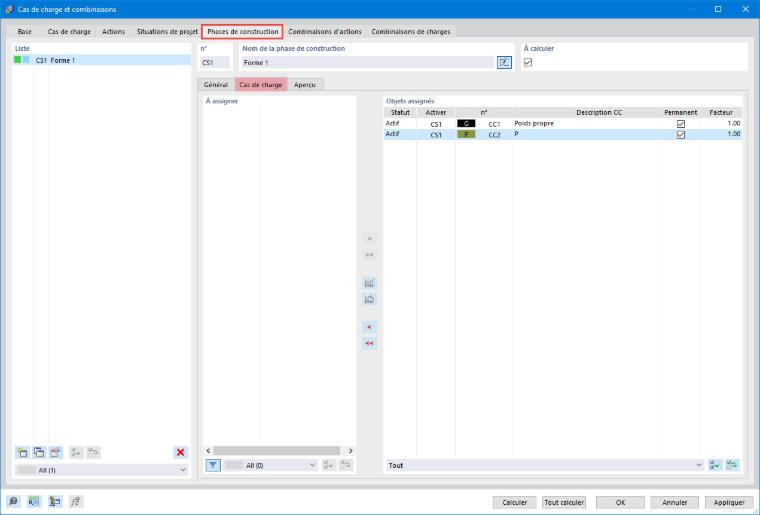
Task: Select all items in Liste panel
Action: click(x=76, y=452)
